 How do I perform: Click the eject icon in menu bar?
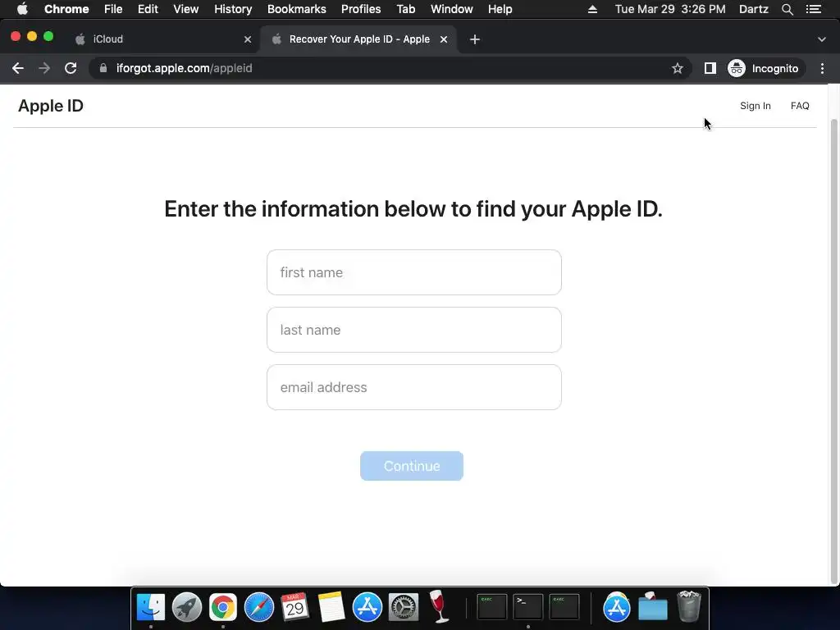pos(592,9)
